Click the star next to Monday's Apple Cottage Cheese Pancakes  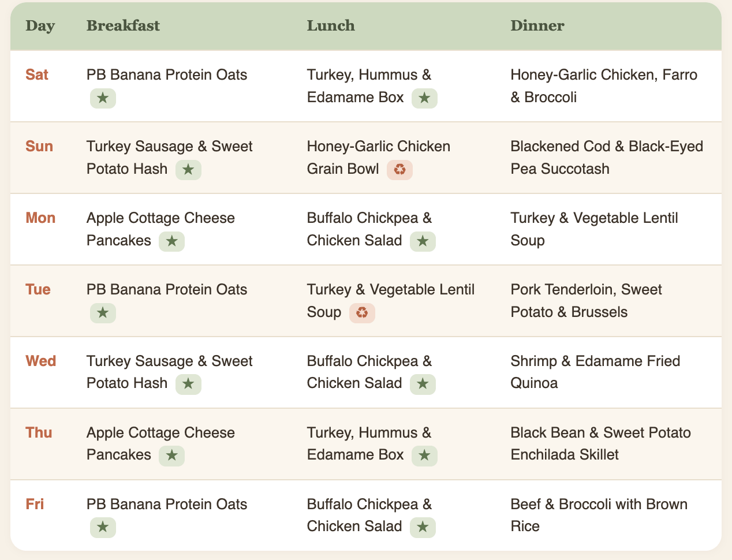[x=171, y=241]
